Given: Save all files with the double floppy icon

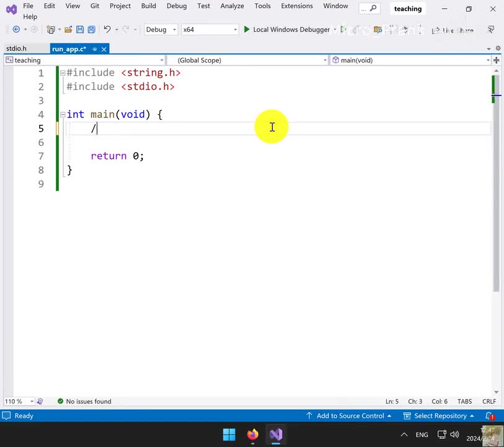Looking at the screenshot, I should point(92,30).
